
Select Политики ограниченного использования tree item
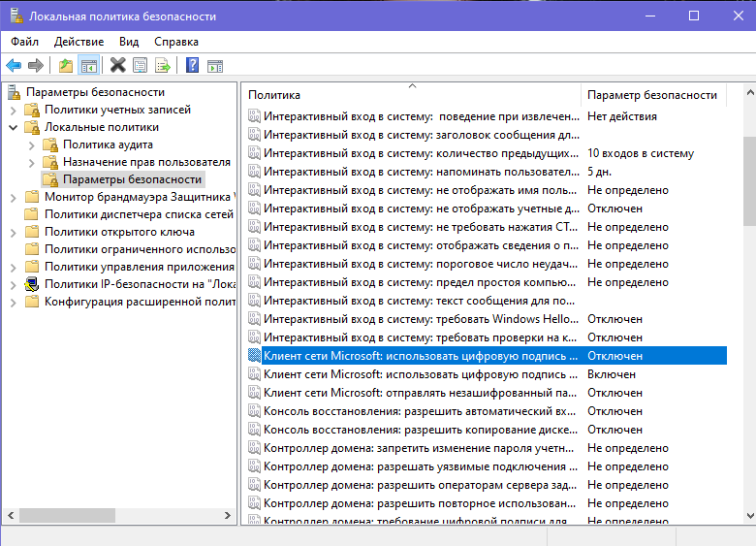click(x=140, y=249)
